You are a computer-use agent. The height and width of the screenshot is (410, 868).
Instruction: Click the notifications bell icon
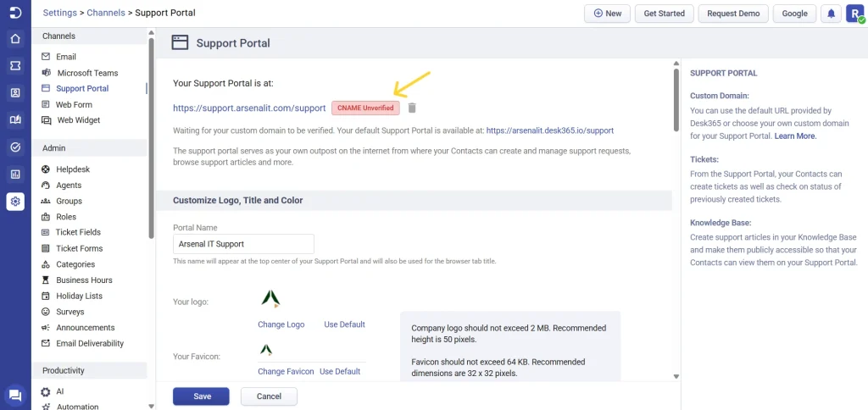click(x=831, y=14)
